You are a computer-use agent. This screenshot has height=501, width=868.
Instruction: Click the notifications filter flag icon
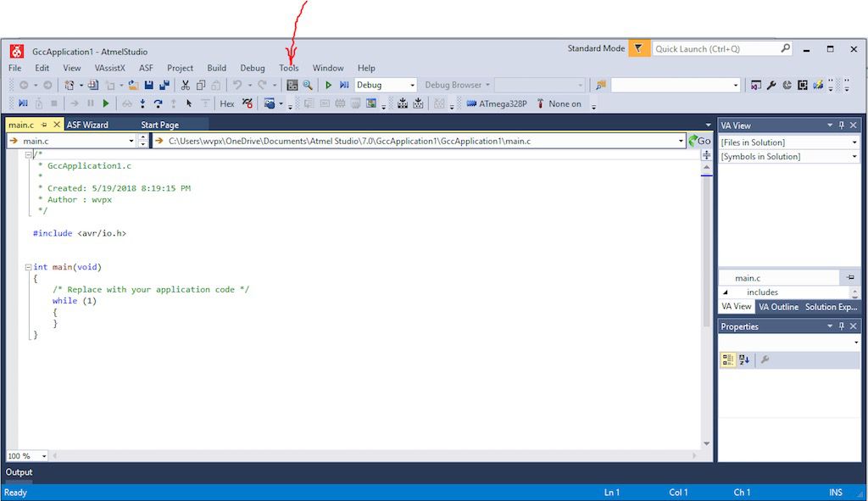[x=639, y=48]
